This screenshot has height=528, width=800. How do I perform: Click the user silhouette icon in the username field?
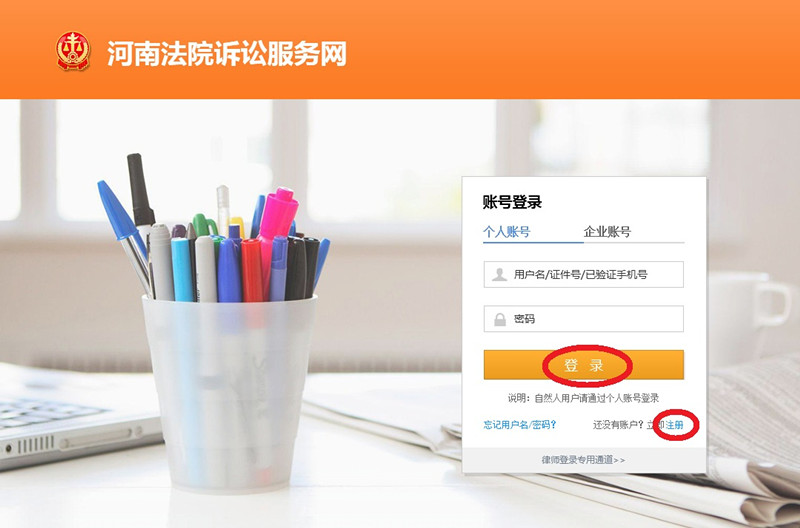pyautogui.click(x=499, y=274)
